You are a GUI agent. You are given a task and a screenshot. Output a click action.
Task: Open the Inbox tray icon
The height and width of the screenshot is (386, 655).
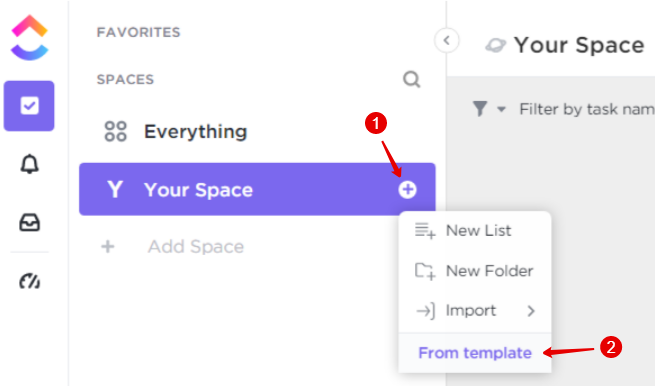tap(30, 222)
